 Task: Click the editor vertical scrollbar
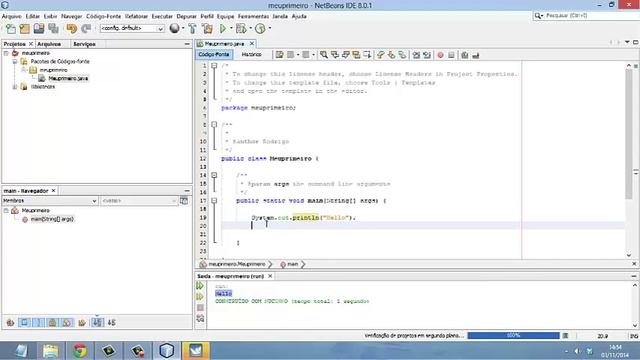[x=629, y=135]
